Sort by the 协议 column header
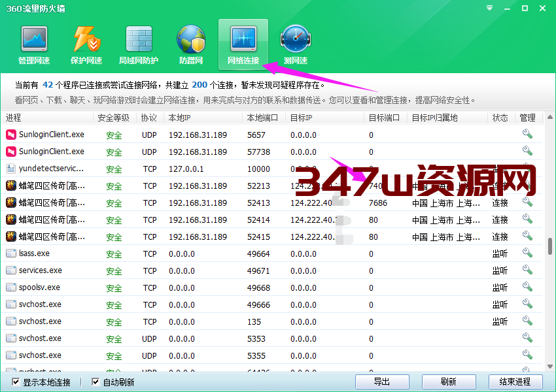The image size is (556, 392). [x=150, y=118]
